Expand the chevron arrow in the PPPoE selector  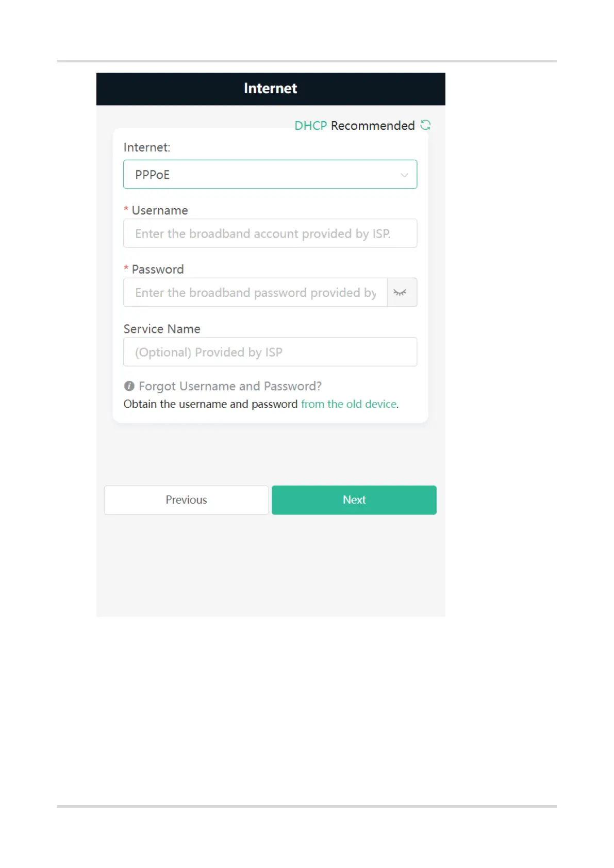pos(404,175)
